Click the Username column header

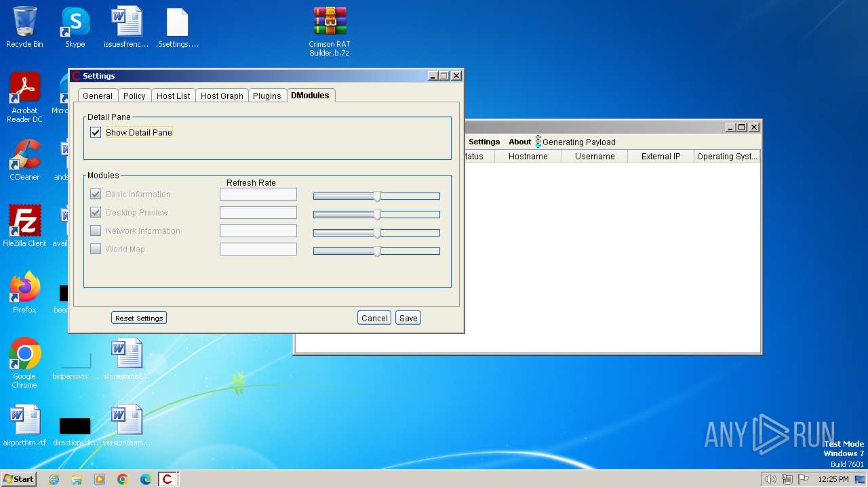pos(595,157)
